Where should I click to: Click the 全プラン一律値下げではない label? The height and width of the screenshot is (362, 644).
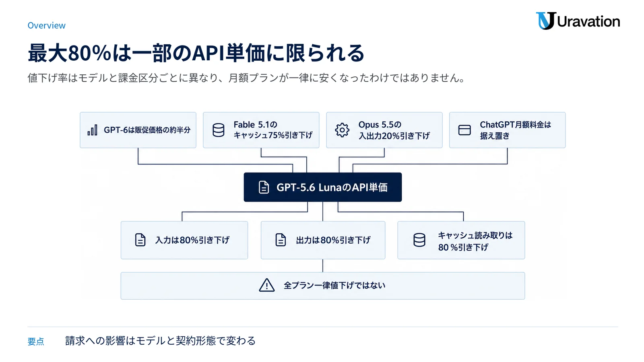pos(334,286)
